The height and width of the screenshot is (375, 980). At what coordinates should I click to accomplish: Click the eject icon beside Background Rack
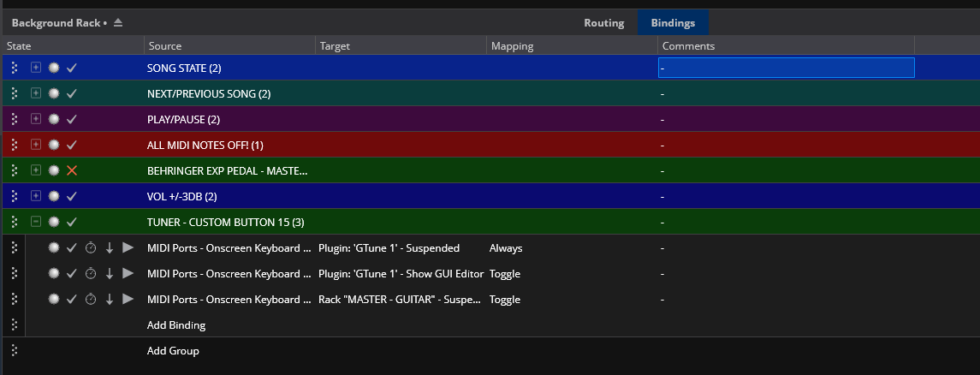(x=118, y=22)
